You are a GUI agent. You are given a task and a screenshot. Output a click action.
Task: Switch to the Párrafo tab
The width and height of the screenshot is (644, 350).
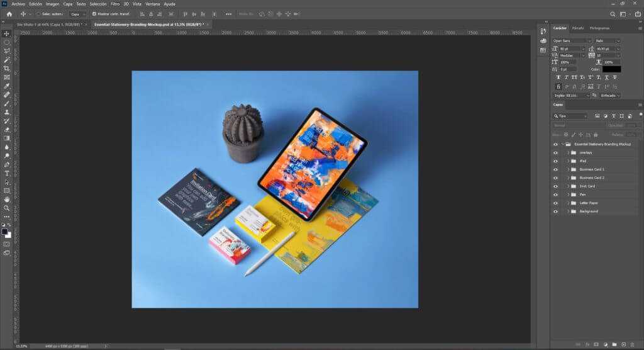coord(578,28)
